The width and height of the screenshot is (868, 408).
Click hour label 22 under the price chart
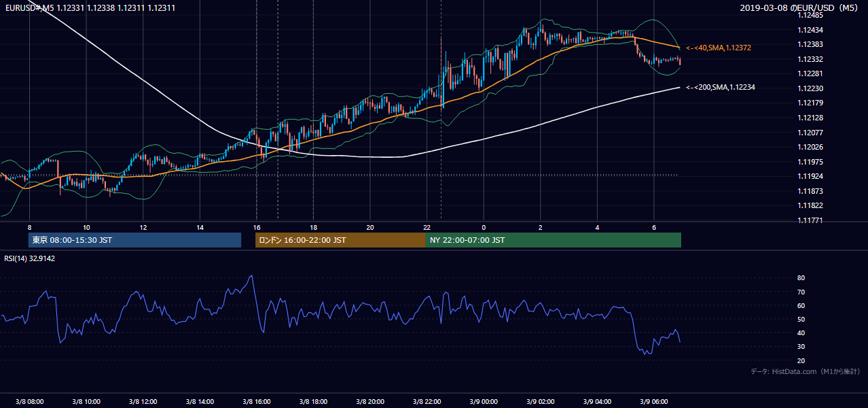click(427, 227)
